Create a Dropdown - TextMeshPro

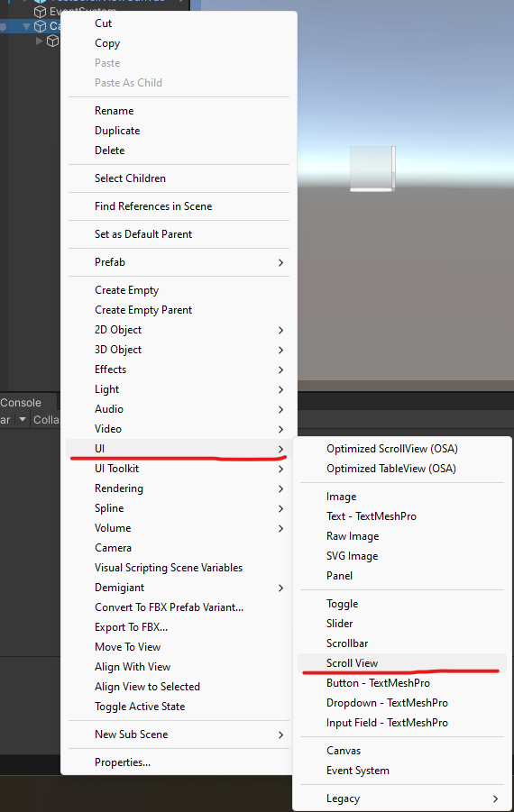(x=402, y=703)
